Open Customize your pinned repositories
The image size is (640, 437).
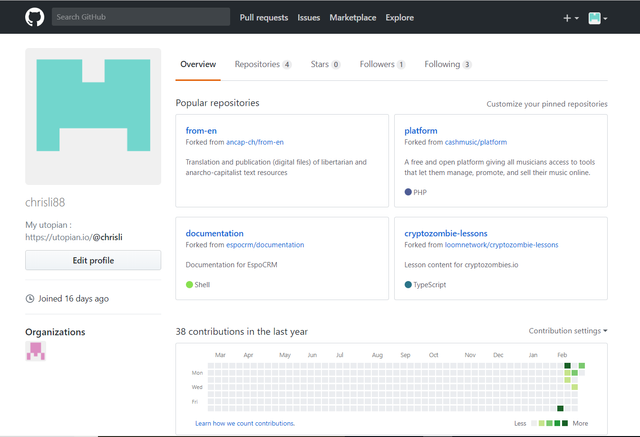pos(547,104)
